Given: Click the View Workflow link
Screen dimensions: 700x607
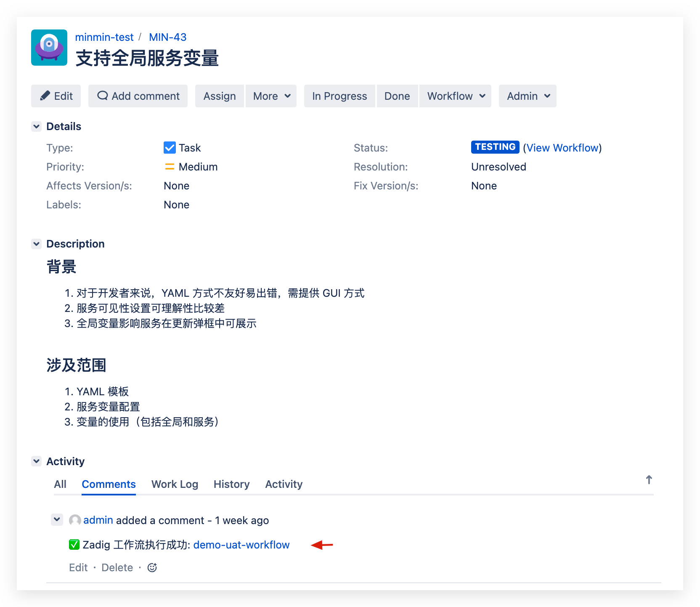Looking at the screenshot, I should coord(562,148).
